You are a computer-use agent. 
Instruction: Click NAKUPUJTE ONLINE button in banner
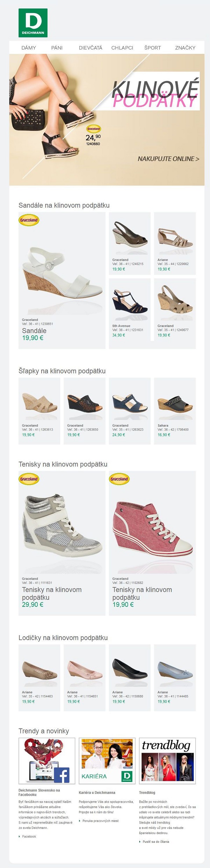point(168,159)
